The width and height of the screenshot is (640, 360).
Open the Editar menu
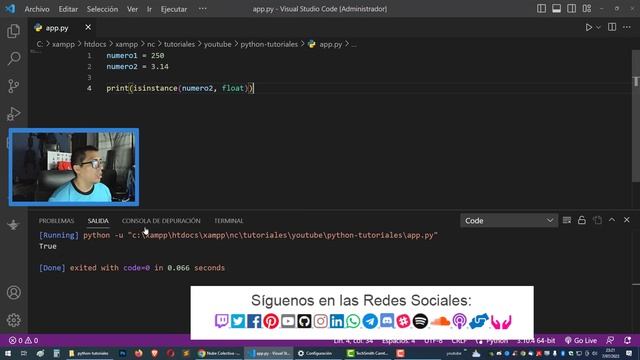tap(68, 9)
